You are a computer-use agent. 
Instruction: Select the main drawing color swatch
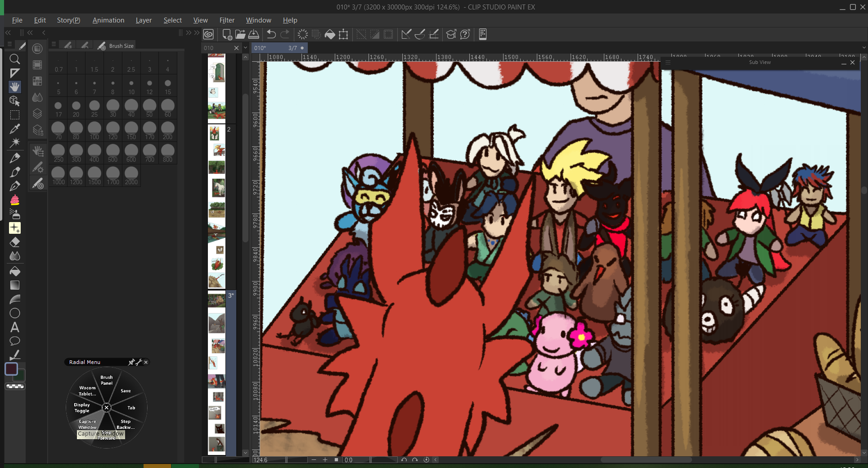(x=11, y=369)
